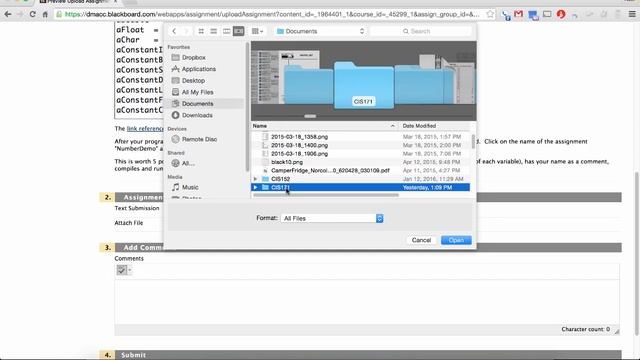Select Remote Disc under Devices
The width and height of the screenshot is (640, 360).
coord(199,139)
